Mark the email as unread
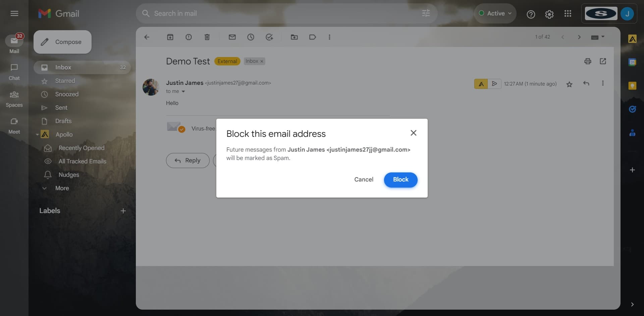The width and height of the screenshot is (644, 316). 232,37
